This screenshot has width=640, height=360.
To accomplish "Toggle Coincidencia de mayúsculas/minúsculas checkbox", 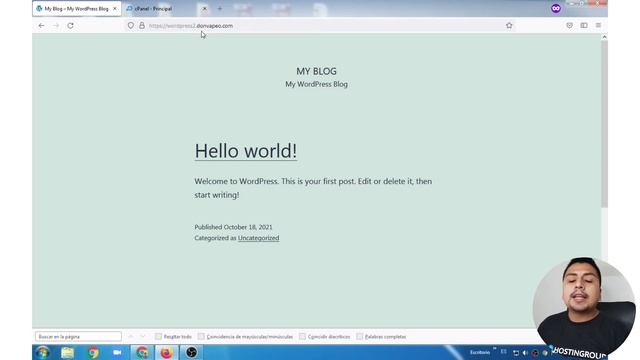I will pos(201,336).
